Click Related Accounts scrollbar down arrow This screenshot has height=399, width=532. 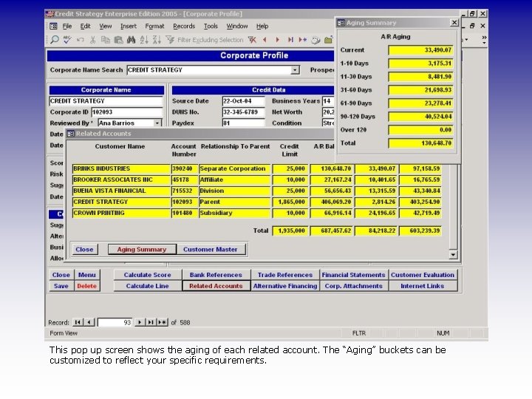pyautogui.click(x=453, y=254)
